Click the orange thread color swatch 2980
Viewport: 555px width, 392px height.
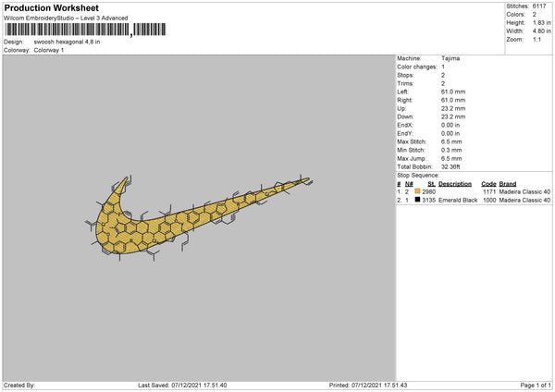(418, 191)
